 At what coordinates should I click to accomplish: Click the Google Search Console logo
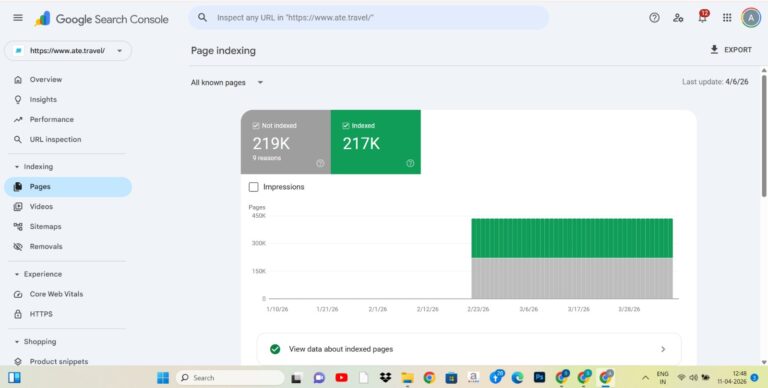click(101, 19)
